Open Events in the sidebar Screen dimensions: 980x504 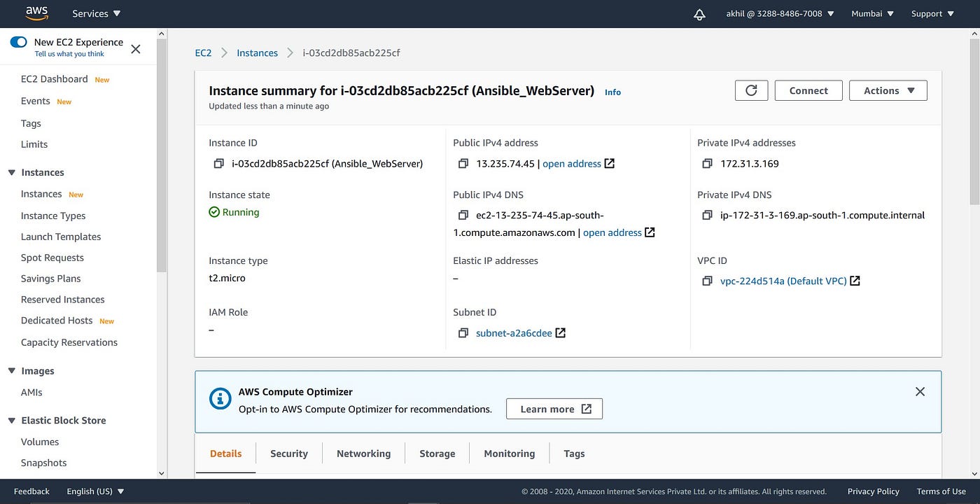pyautogui.click(x=35, y=101)
